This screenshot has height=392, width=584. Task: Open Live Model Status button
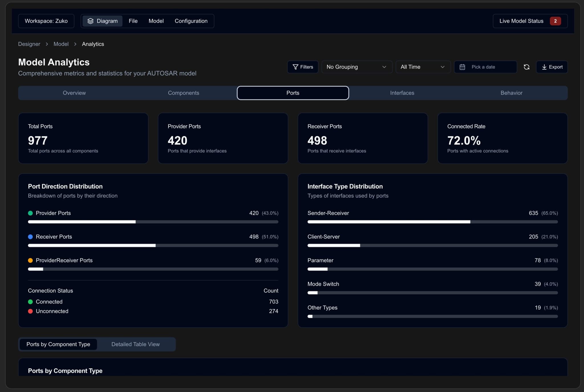click(521, 21)
